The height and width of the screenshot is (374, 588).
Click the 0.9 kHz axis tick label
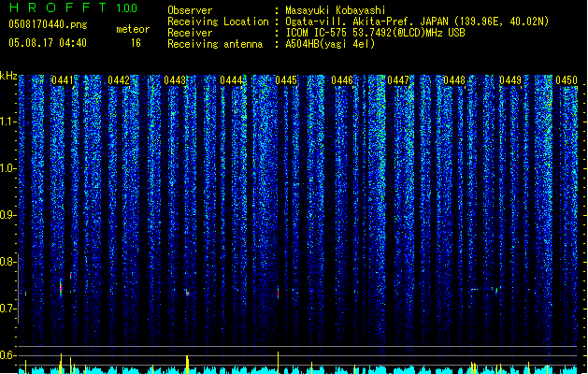pyautogui.click(x=7, y=215)
